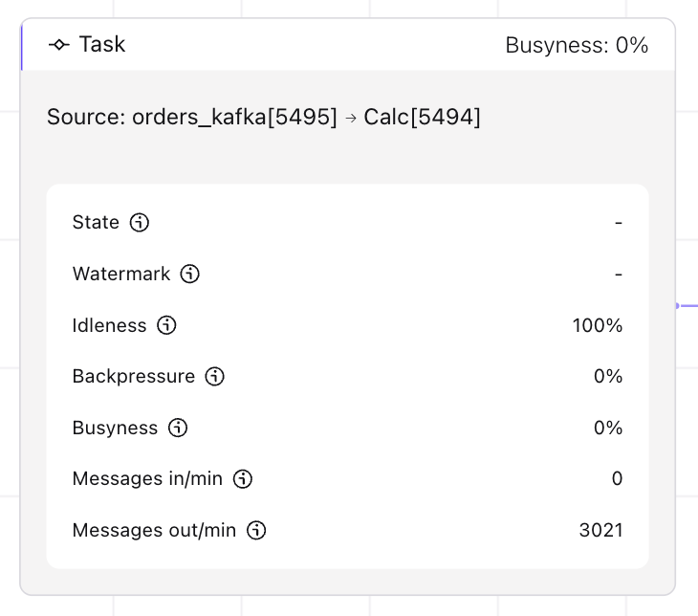698x616 pixels.
Task: Click the Messages out/min value 3021
Action: click(600, 530)
